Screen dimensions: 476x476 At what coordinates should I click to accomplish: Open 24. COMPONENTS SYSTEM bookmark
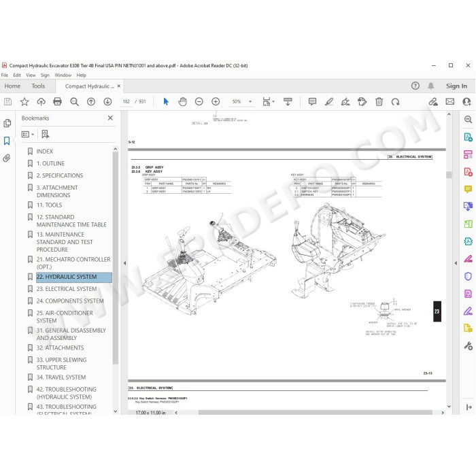point(70,301)
